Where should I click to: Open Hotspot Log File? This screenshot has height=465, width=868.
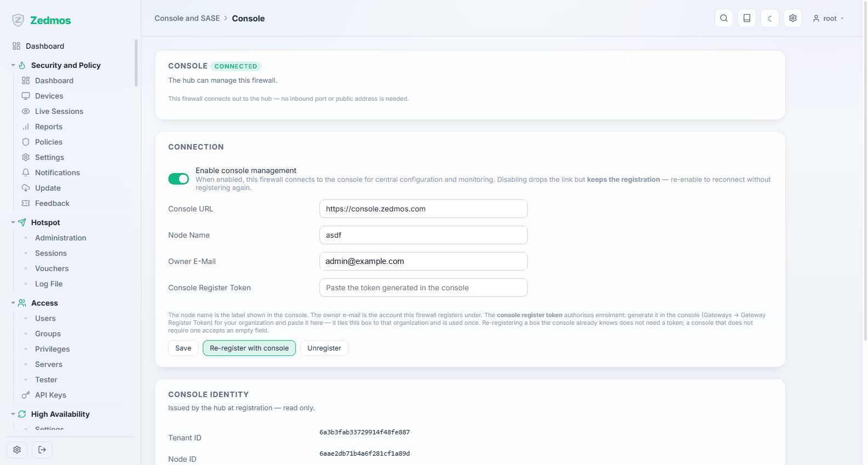pos(49,284)
